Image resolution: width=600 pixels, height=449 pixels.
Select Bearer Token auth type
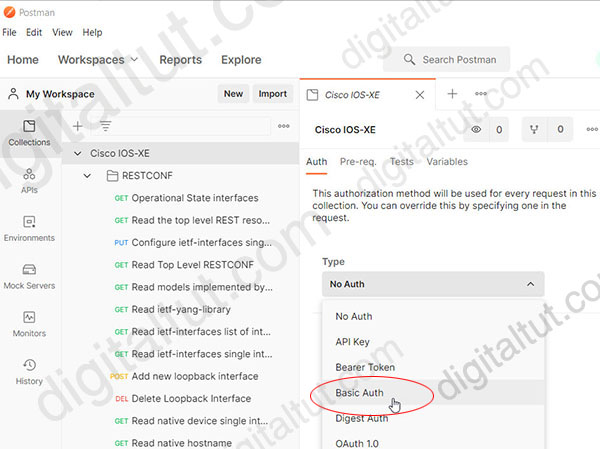[433, 367]
